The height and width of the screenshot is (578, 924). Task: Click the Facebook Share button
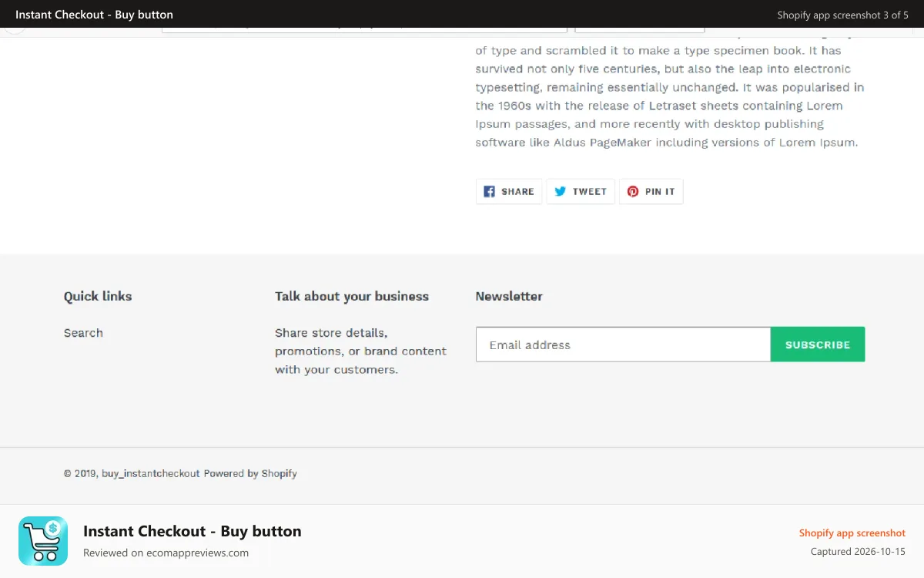pos(509,192)
